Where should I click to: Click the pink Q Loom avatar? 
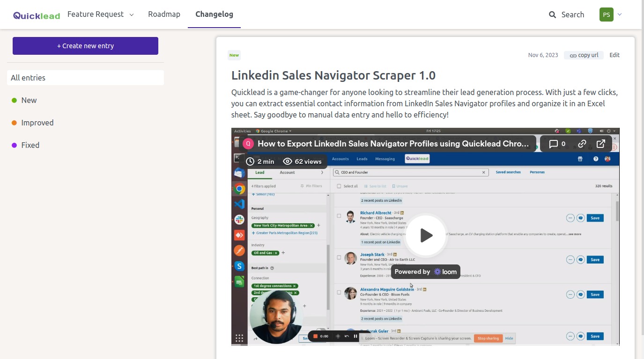tap(248, 144)
